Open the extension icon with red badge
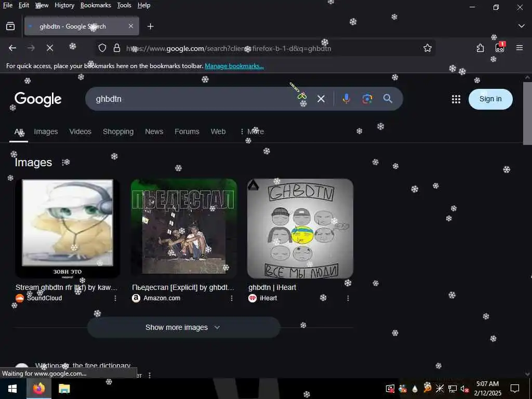The height and width of the screenshot is (399, 532). point(500,47)
